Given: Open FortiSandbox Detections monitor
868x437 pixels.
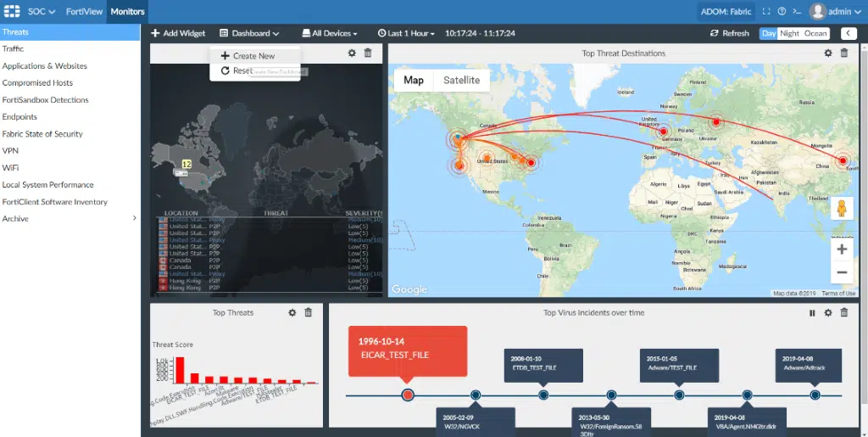Looking at the screenshot, I should (70, 100).
